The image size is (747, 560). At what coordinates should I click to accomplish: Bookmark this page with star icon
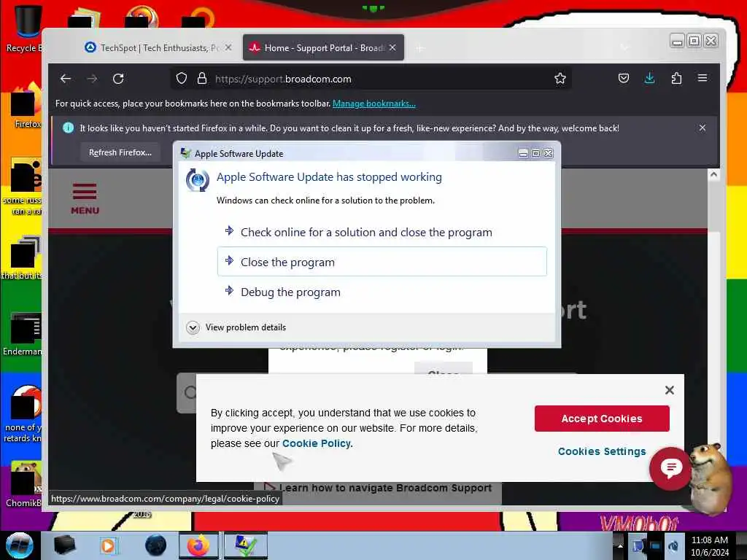pyautogui.click(x=560, y=79)
